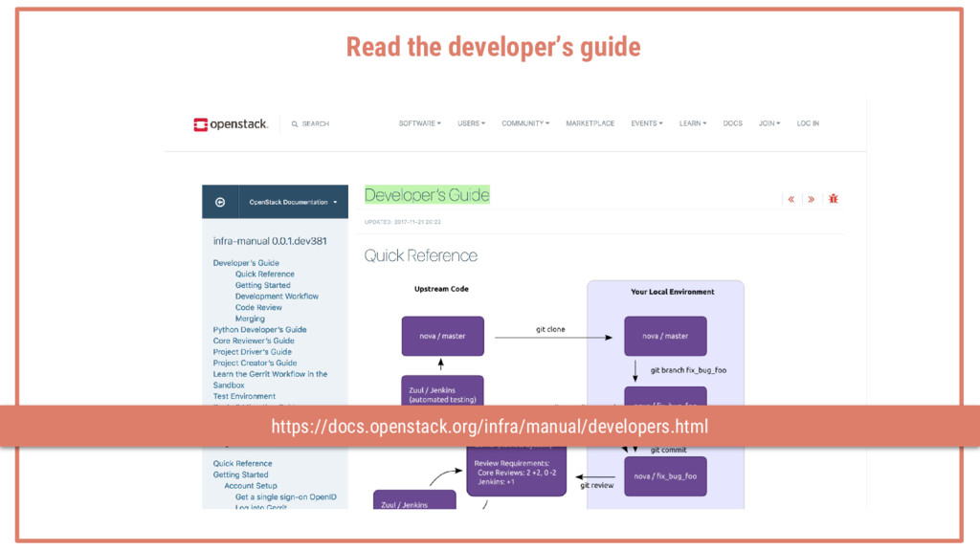Open the Marketplace menu item
Viewport: 980px width, 551px height.
590,123
